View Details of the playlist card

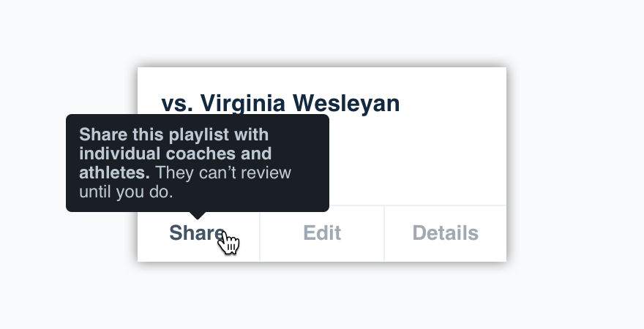click(x=445, y=233)
